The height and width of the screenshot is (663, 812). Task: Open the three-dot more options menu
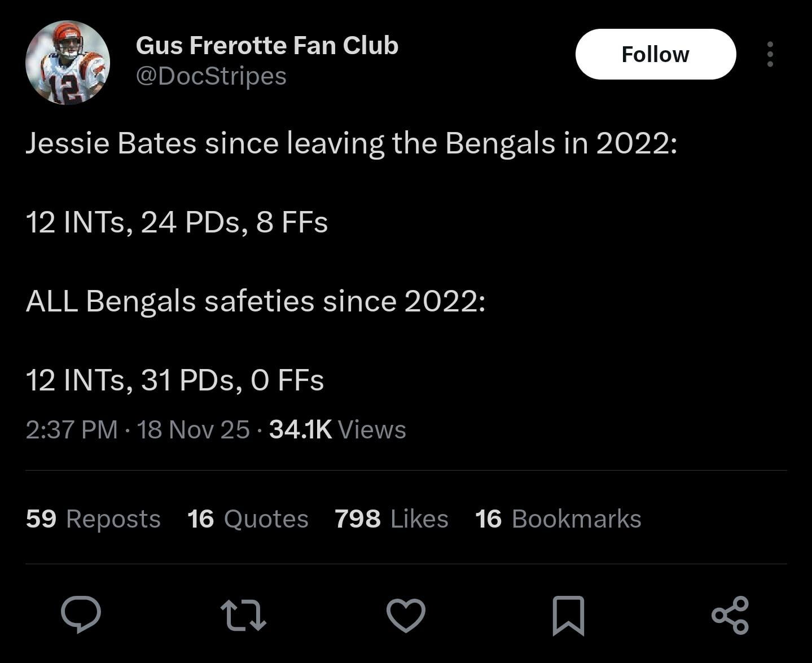[770, 54]
